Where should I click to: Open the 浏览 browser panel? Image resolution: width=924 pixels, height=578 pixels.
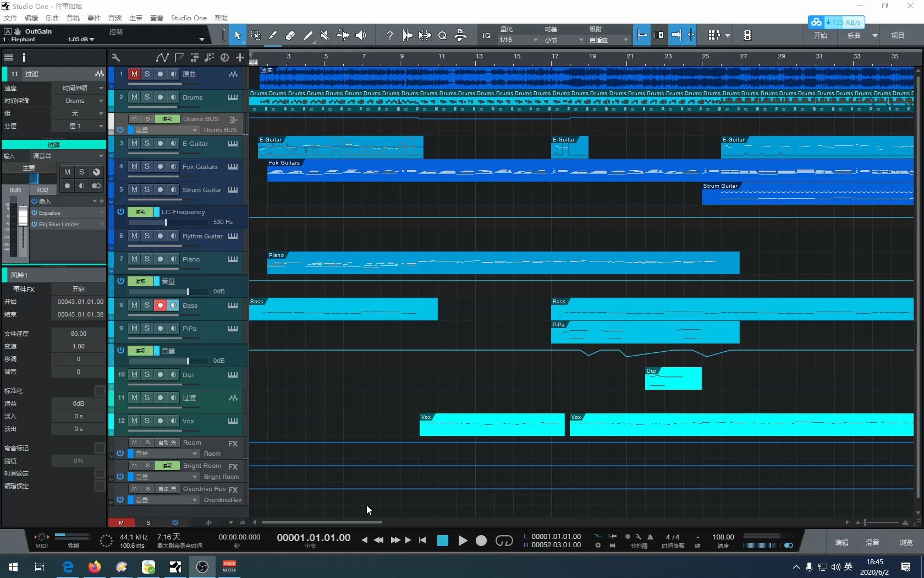tap(905, 542)
